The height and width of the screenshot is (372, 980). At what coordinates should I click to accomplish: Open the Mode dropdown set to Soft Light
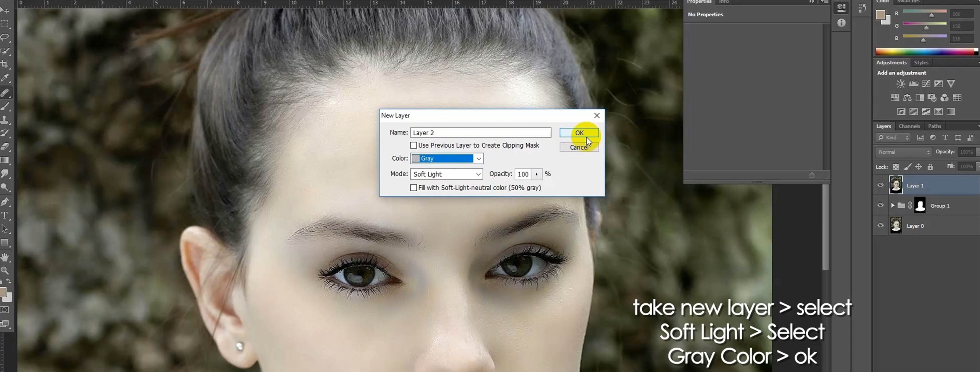(x=446, y=174)
